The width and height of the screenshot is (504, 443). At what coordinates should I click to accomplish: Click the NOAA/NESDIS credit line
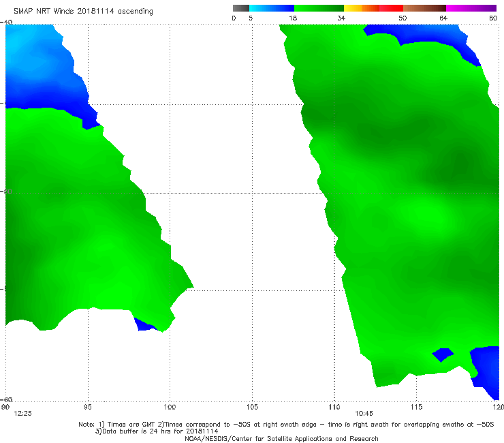tap(281, 439)
